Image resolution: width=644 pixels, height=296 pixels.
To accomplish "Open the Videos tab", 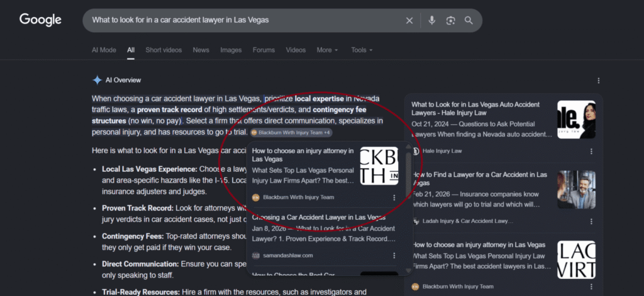I will (x=296, y=50).
